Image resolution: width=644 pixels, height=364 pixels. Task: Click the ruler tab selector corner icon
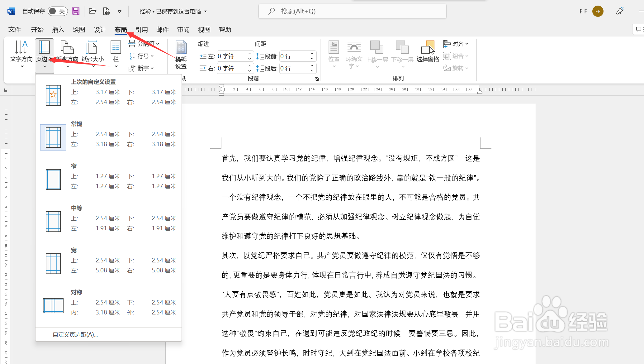tap(6, 90)
